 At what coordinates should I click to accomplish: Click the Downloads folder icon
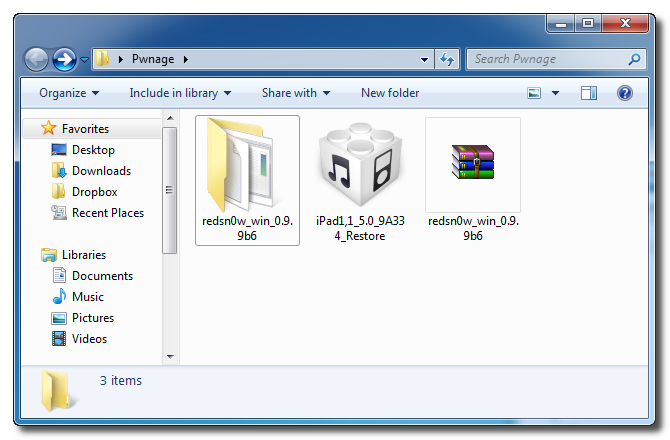[59, 170]
